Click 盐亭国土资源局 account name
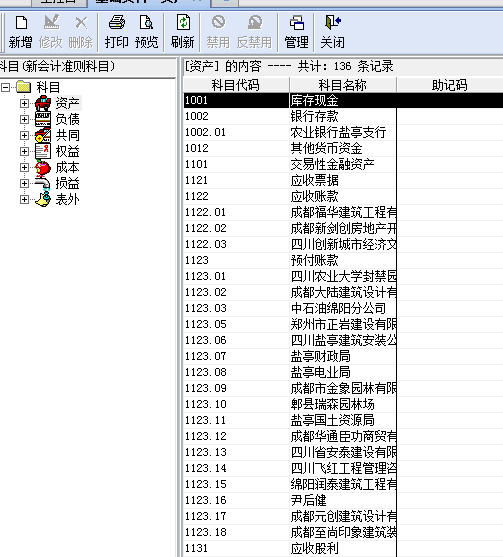Screen dimensions: 503x557 (x=332, y=420)
